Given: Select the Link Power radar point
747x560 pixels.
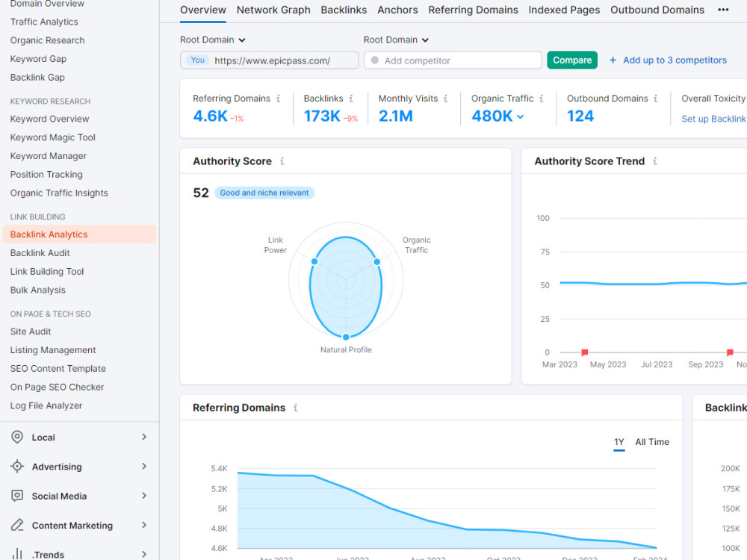Looking at the screenshot, I should coord(314,261).
